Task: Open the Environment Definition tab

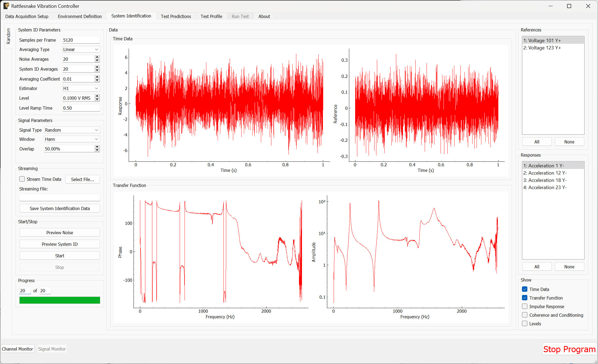Action: tap(80, 16)
